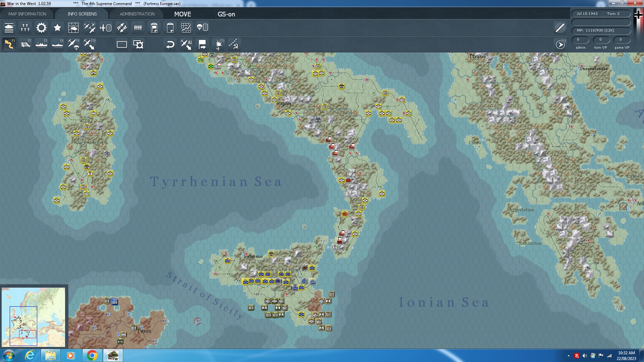Click the Palermo city label on map

pos(254,256)
